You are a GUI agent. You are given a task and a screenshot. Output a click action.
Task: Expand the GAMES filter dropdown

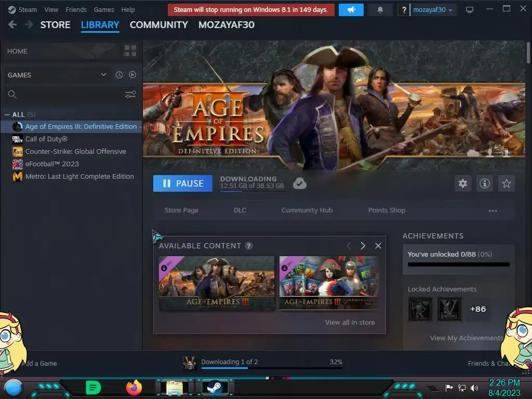tap(103, 75)
